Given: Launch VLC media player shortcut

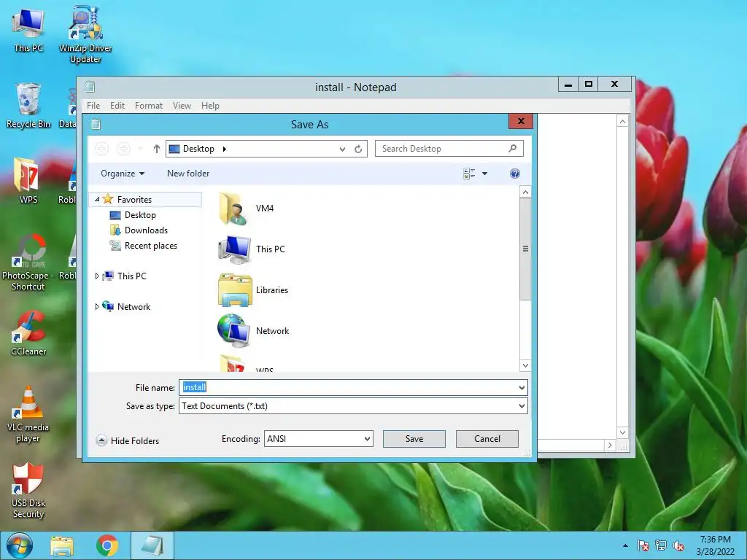Looking at the screenshot, I should (x=28, y=414).
